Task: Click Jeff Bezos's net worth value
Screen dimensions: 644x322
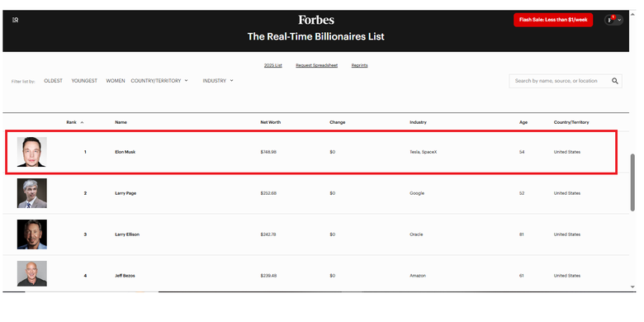Action: 268,276
